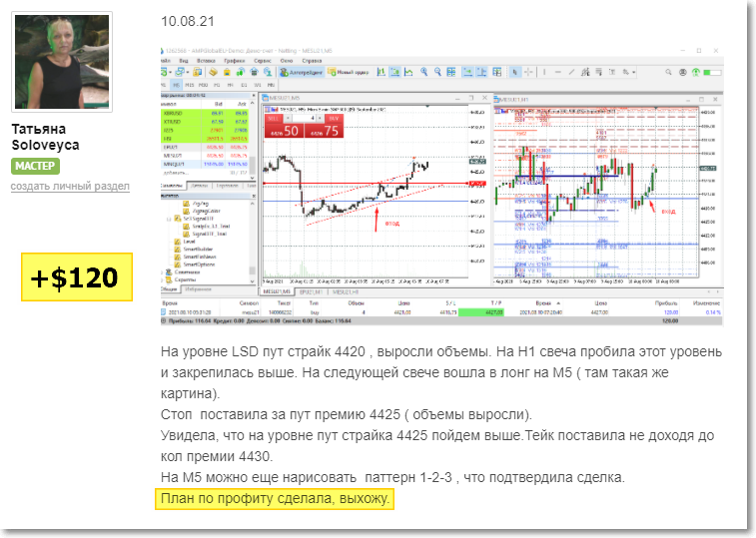This screenshot has width=756, height=538.
Task: Select the crosshair tool
Action: coord(528,72)
